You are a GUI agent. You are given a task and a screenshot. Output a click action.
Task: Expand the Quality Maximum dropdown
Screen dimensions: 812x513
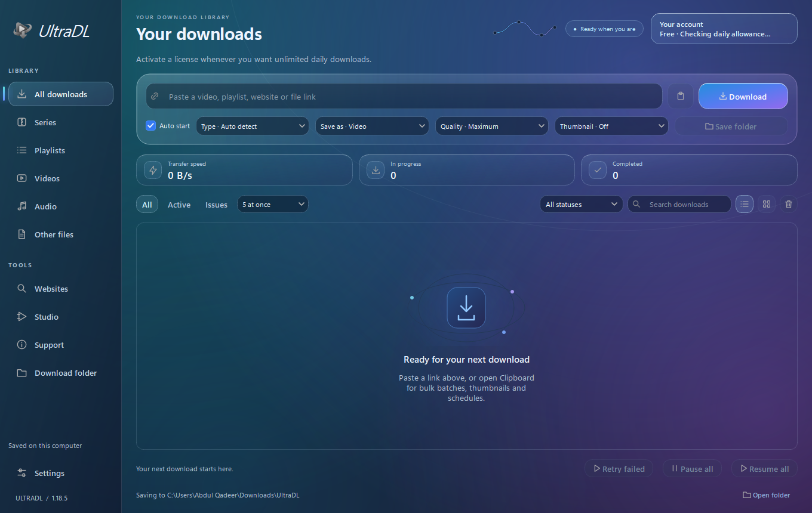click(x=492, y=126)
